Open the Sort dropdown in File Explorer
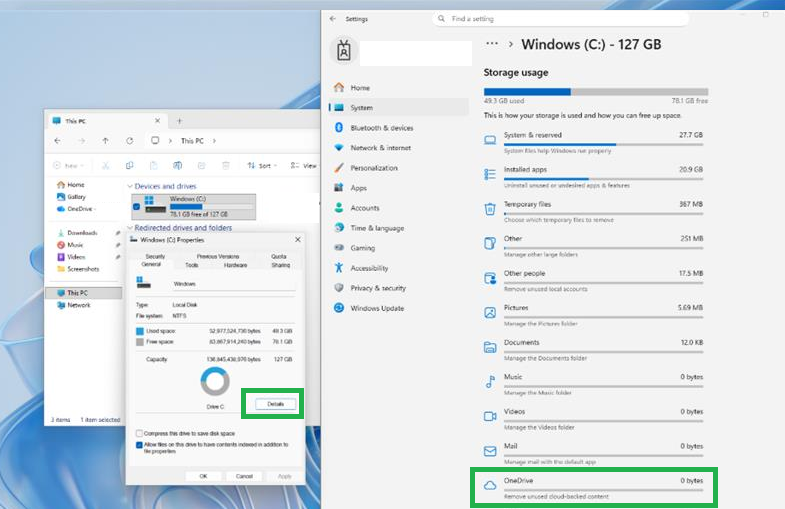Screen dimensions: 785x509 point(262,166)
